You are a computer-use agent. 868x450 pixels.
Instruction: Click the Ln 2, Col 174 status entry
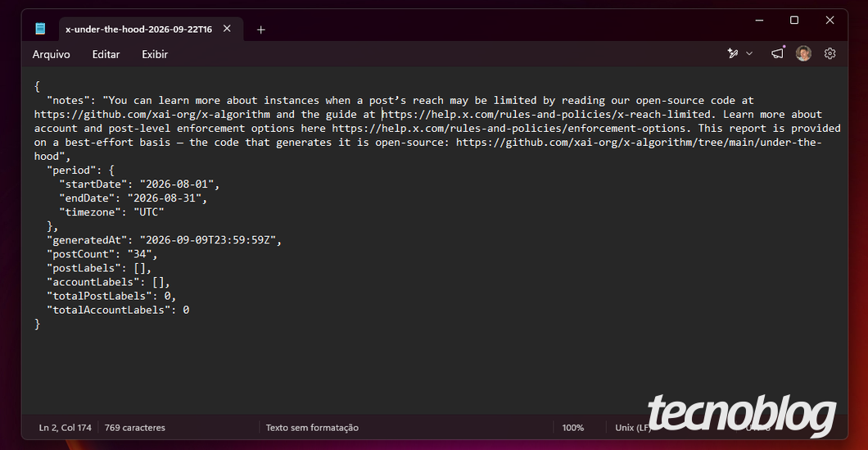click(66, 428)
